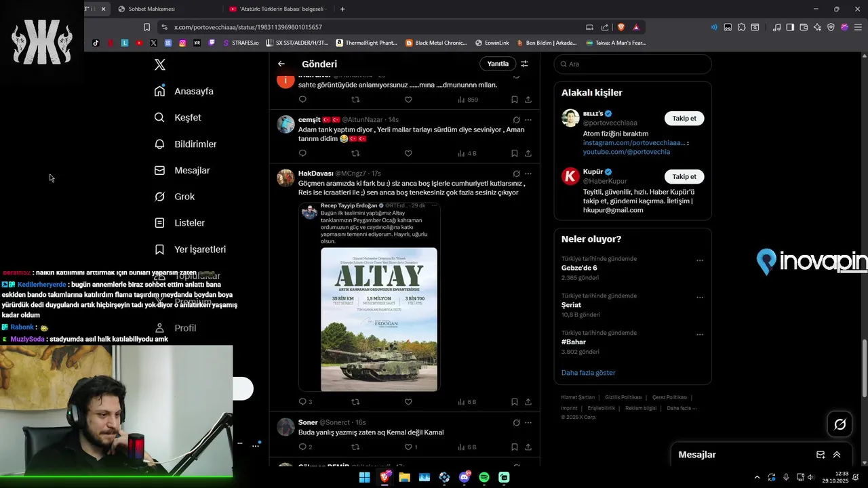Click the Ara search field
The width and height of the screenshot is (868, 488).
click(633, 64)
